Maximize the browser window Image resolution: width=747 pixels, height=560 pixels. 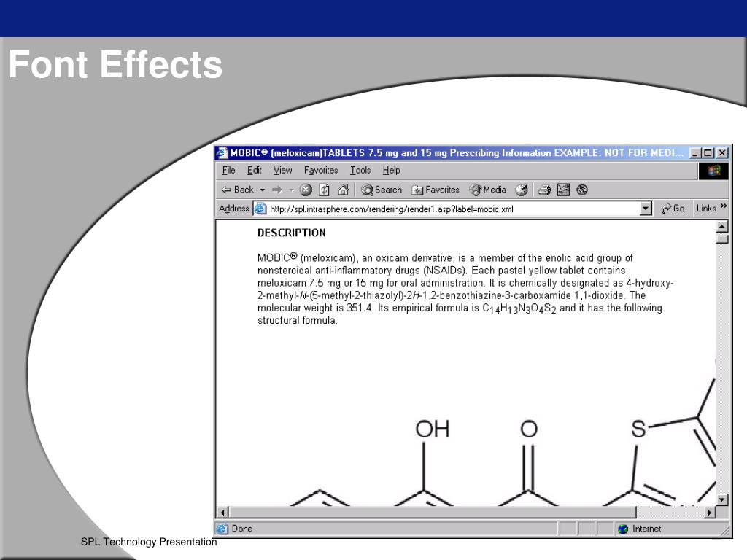click(708, 153)
